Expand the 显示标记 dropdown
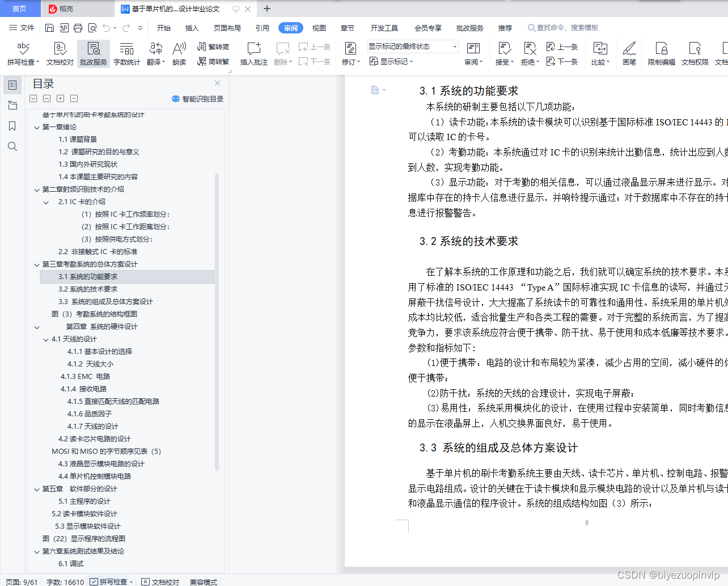Image resolution: width=728 pixels, height=586 pixels. (x=391, y=61)
